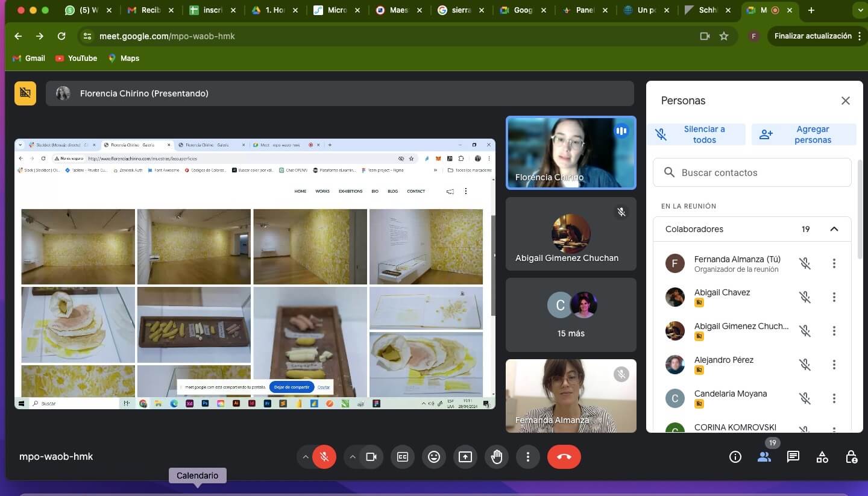Open the emoji reactions button
The height and width of the screenshot is (496, 868).
coord(433,457)
